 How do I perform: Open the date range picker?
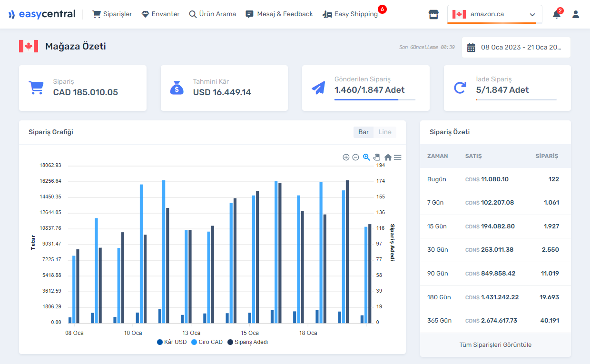516,47
